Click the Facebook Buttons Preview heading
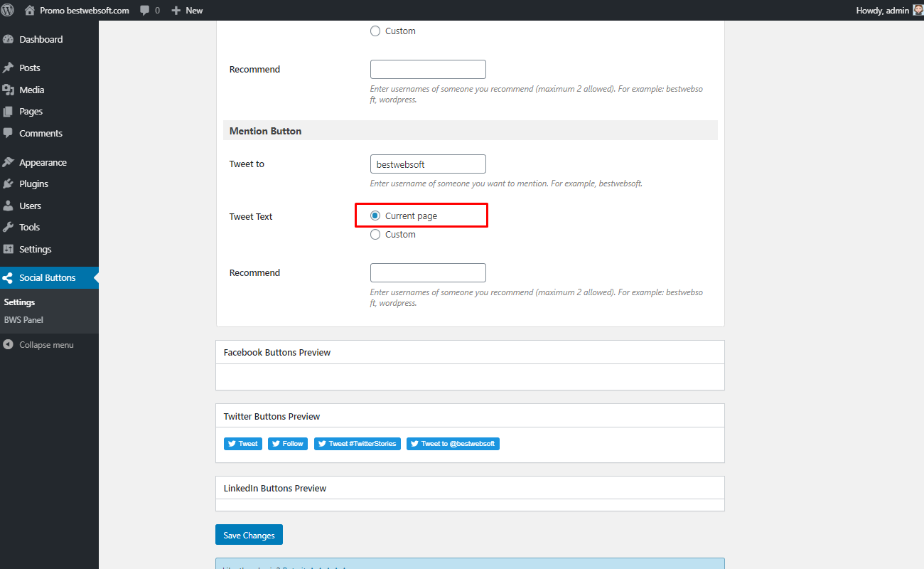This screenshot has width=924, height=569. pos(277,352)
